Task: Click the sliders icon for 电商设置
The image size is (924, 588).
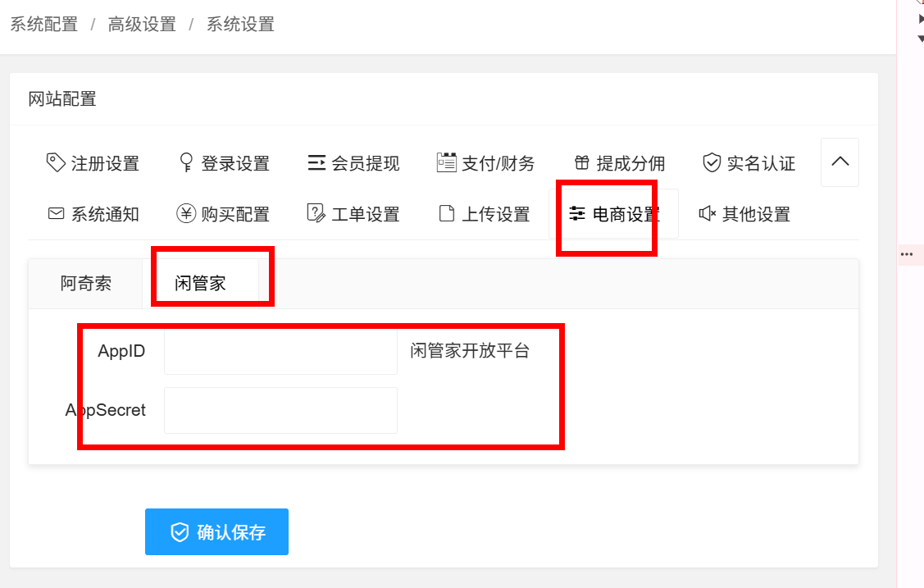Action: [577, 213]
